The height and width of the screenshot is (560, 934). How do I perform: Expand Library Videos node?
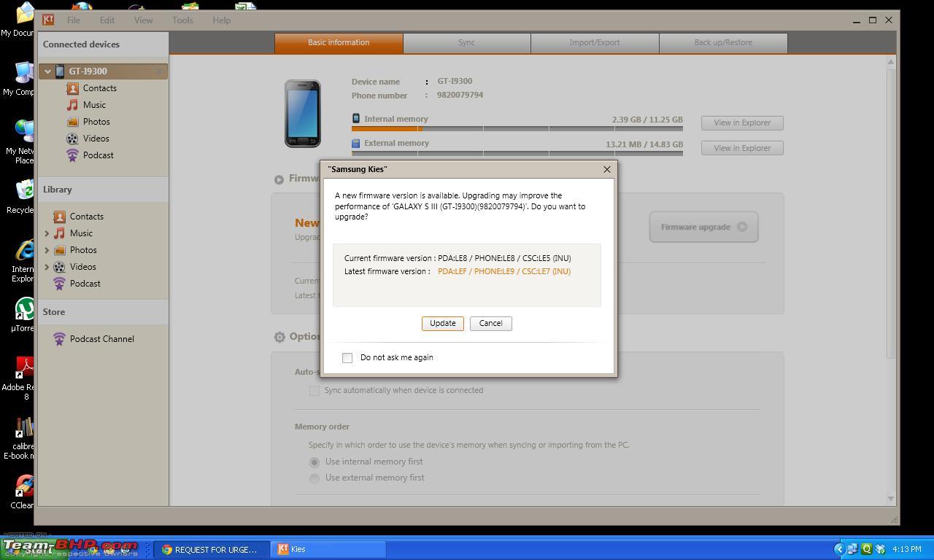(x=47, y=267)
